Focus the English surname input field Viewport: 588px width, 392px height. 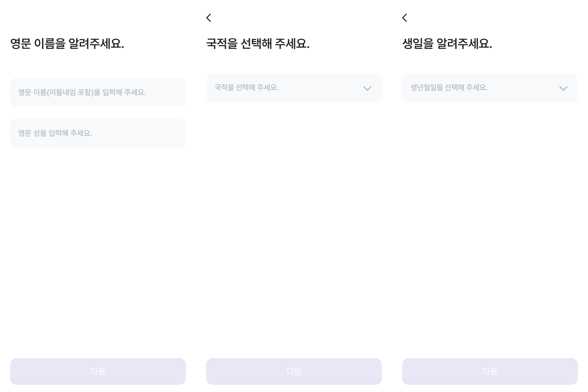pyautogui.click(x=98, y=133)
